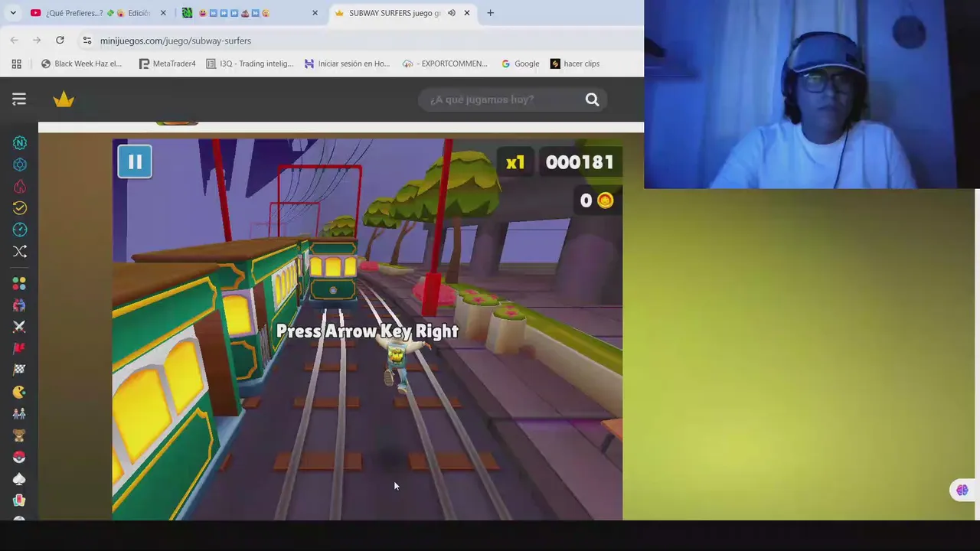This screenshot has height=551, width=980.
Task: Select the shuffle random game sidebar icon
Action: (20, 251)
